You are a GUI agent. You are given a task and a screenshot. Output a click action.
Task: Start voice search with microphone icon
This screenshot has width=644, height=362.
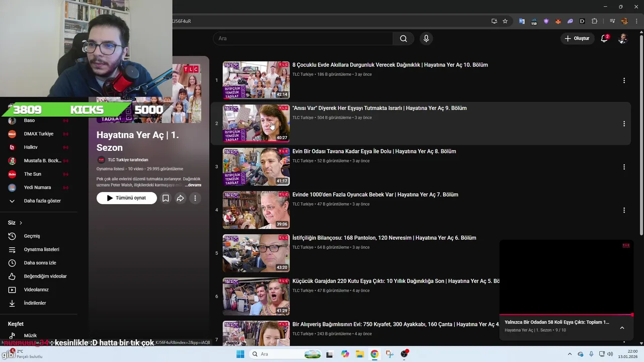(426, 38)
